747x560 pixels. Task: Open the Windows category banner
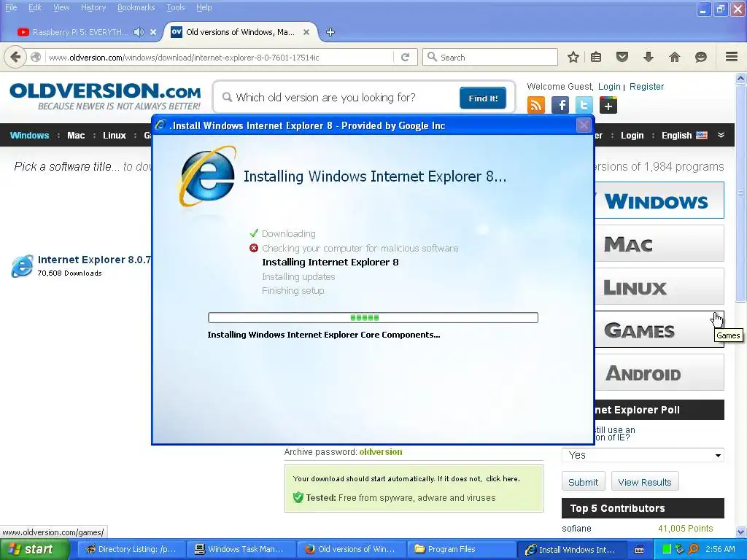(659, 200)
